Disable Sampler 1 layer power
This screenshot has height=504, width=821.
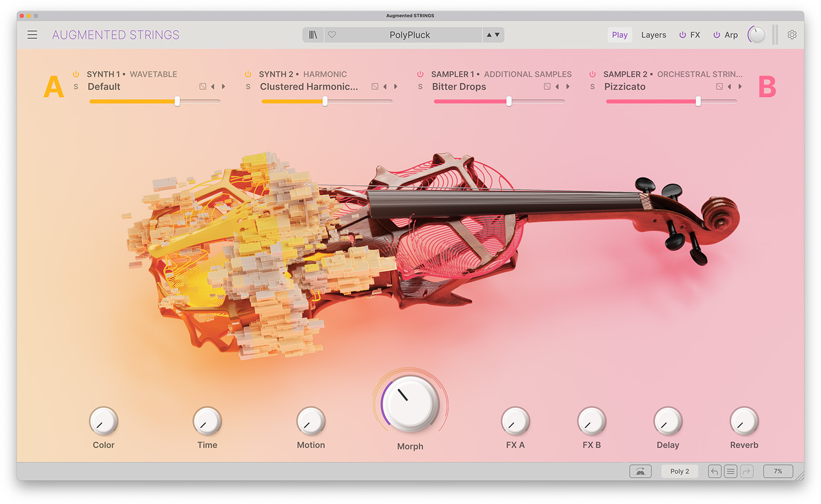pos(420,74)
